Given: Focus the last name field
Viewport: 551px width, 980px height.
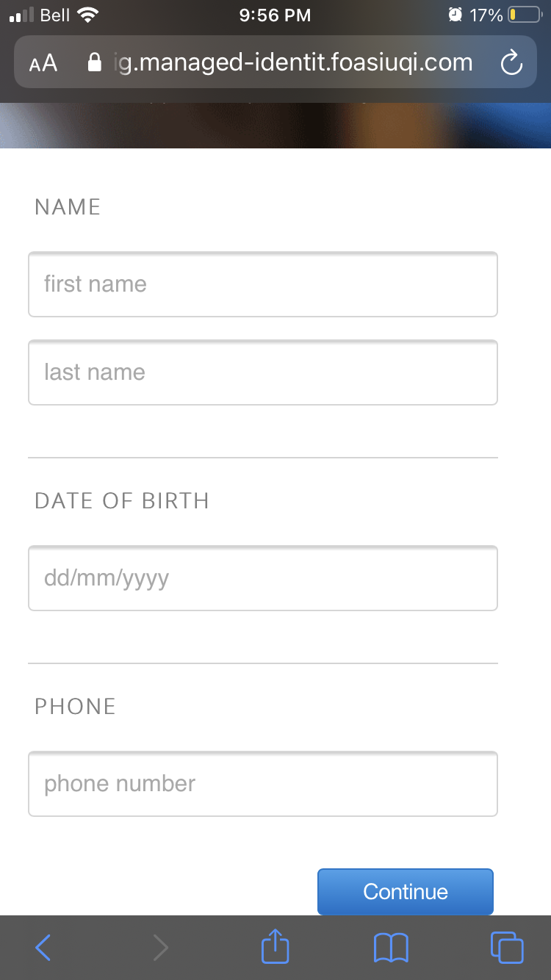Looking at the screenshot, I should [263, 372].
